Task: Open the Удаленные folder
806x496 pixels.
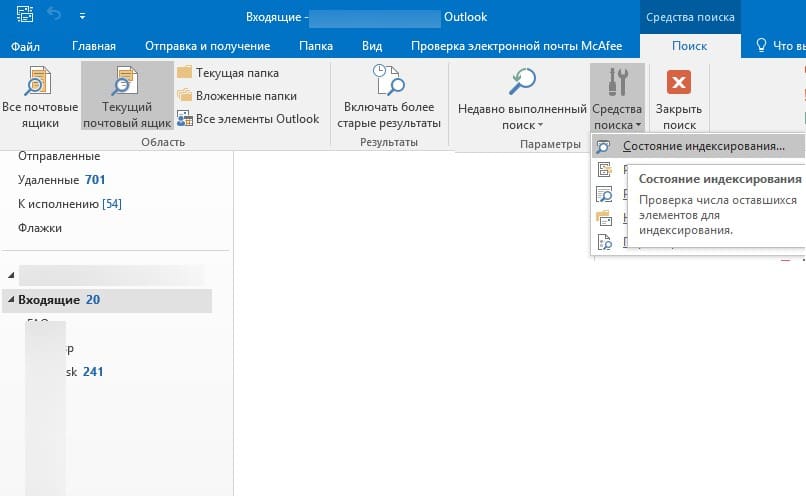Action: (62, 180)
